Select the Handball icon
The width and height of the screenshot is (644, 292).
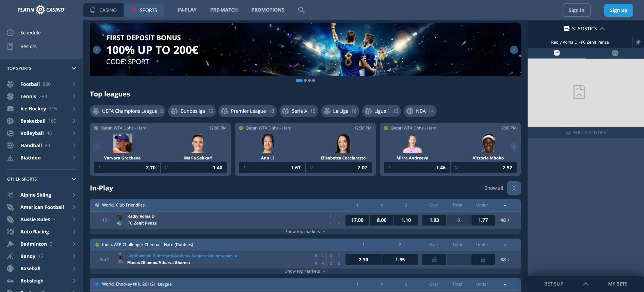pyautogui.click(x=11, y=145)
